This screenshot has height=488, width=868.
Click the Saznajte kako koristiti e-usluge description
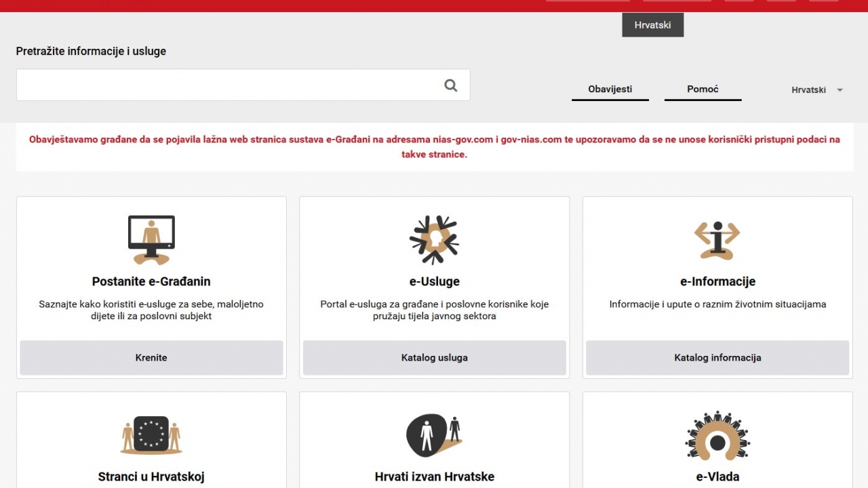tap(151, 310)
